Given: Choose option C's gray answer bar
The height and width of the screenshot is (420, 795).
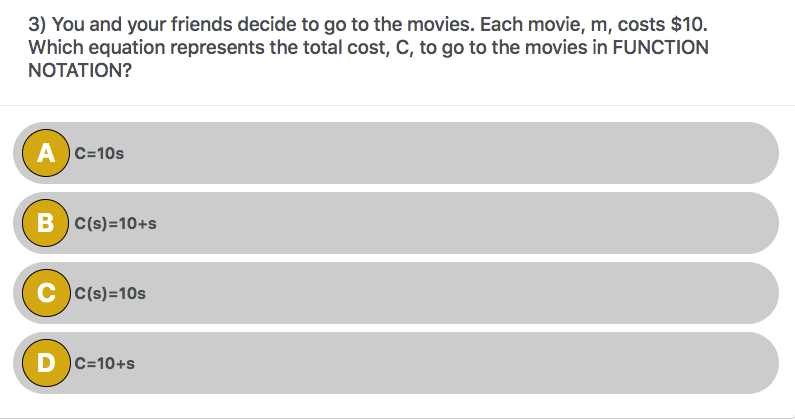Looking at the screenshot, I should pyautogui.click(x=396, y=293).
